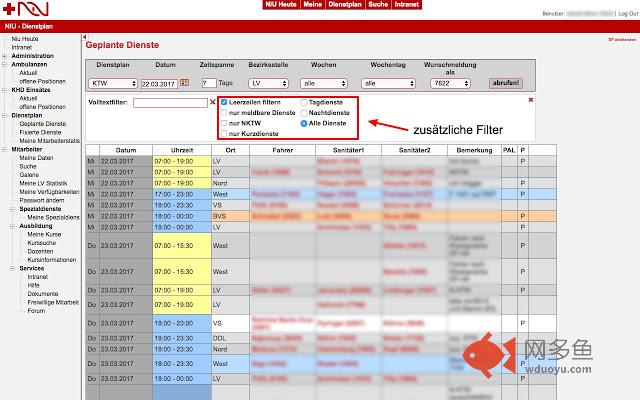640x400 pixels.
Task: Choose the Tagdienste radio option
Action: (x=304, y=102)
